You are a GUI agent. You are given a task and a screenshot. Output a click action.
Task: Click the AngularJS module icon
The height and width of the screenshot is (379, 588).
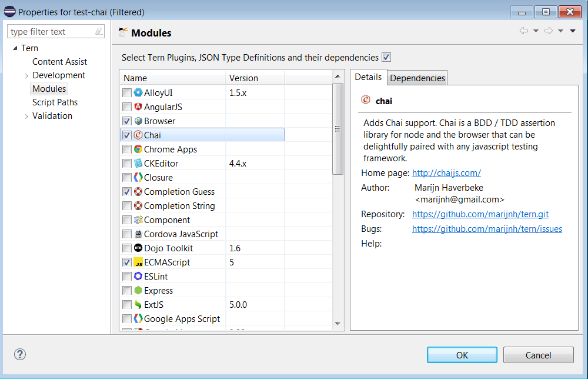point(138,107)
